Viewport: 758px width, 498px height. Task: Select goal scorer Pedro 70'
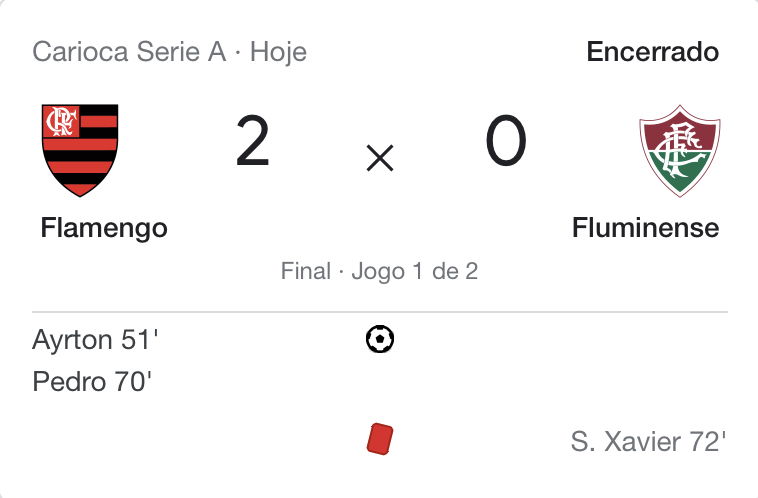92,381
